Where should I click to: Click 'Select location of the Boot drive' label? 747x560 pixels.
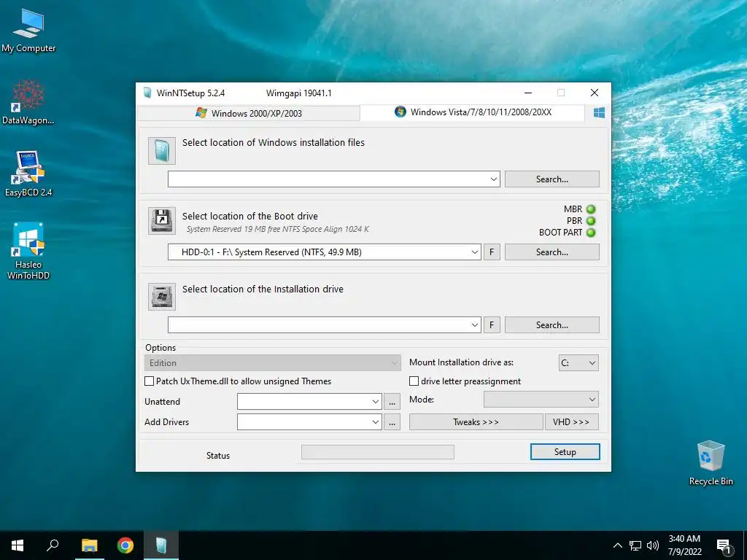(x=250, y=216)
